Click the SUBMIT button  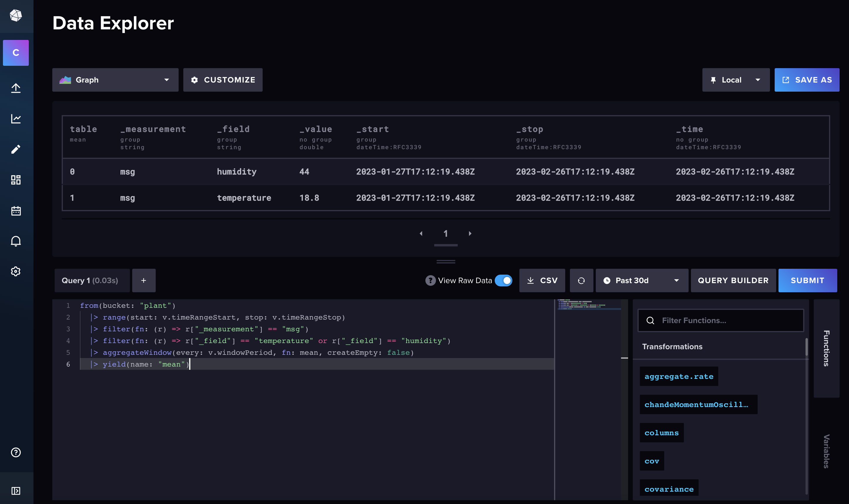click(808, 280)
